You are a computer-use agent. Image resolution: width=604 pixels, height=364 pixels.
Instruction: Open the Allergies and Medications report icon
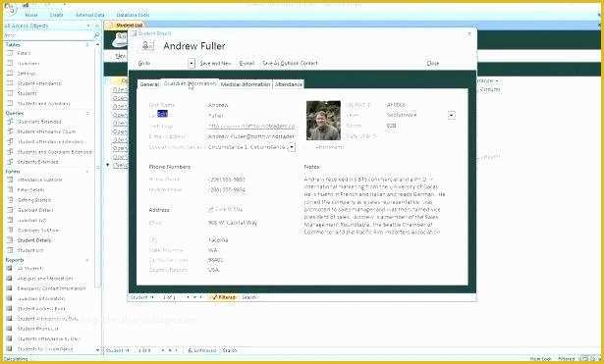(x=10, y=279)
